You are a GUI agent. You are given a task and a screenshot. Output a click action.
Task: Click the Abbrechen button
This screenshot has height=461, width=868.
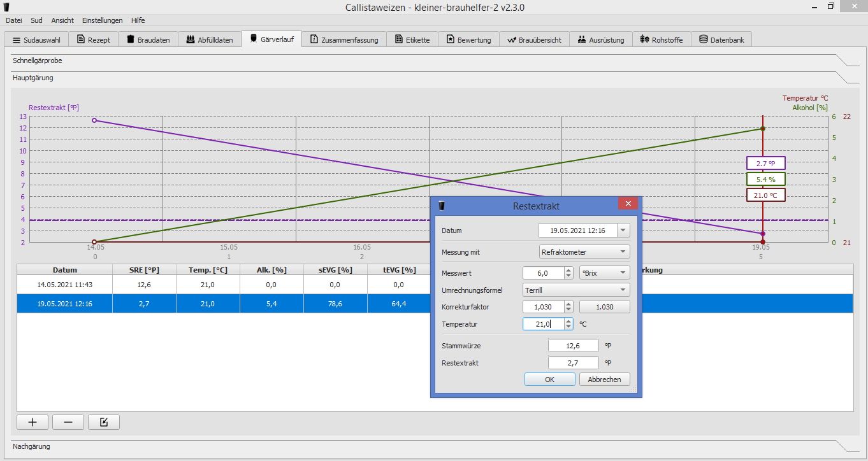604,379
